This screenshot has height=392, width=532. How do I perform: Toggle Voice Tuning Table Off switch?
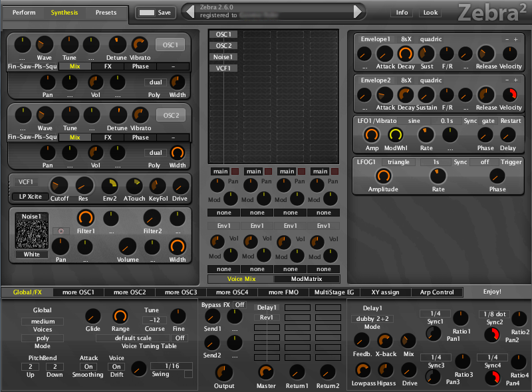click(x=180, y=338)
